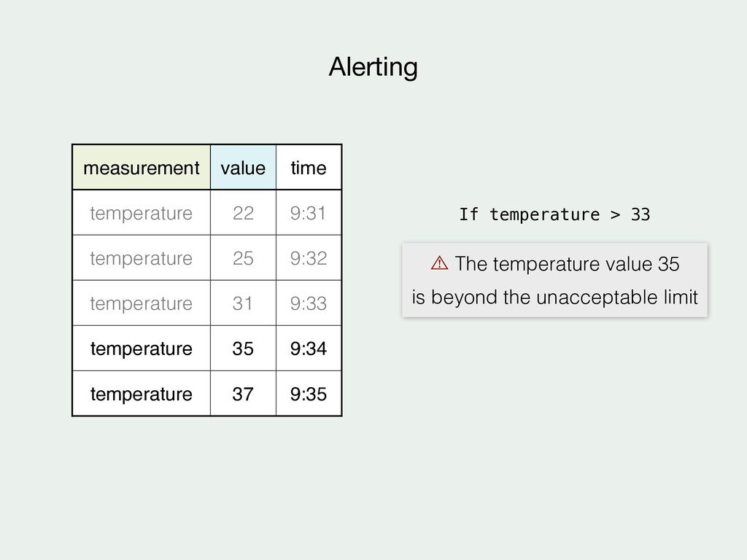Click the 'If temperature > 33' condition text
This screenshot has height=560, width=747.
554,214
